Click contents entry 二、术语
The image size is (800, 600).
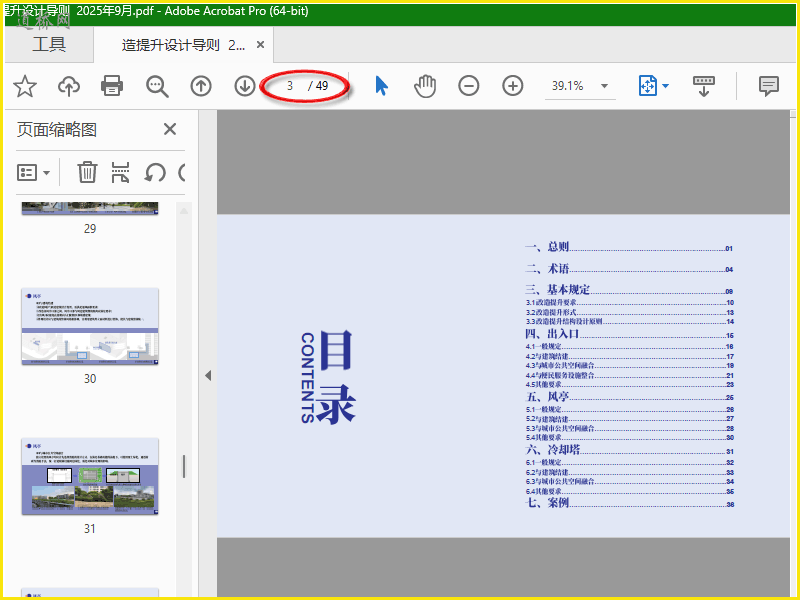(x=629, y=268)
